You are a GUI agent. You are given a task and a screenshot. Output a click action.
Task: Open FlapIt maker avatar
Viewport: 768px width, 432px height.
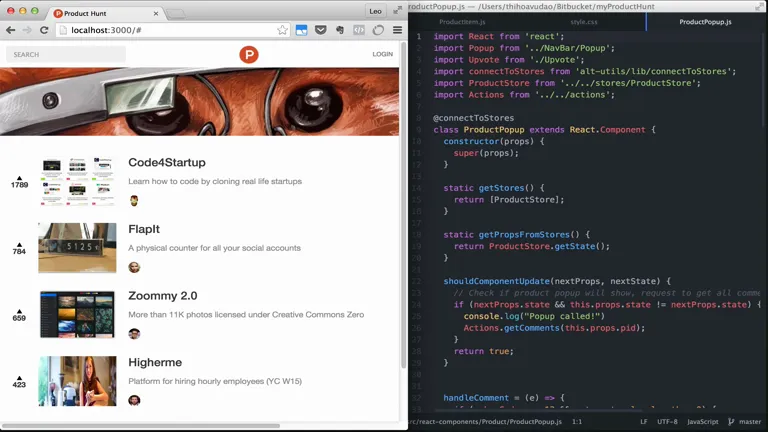134,267
